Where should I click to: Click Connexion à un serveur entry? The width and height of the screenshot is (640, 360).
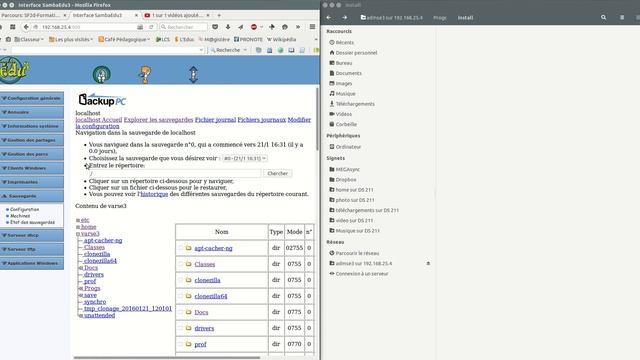point(362,274)
